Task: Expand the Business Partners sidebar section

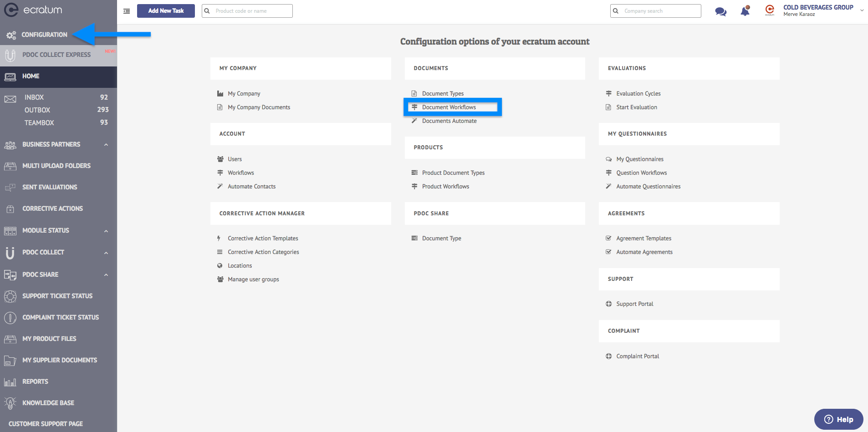Action: click(106, 145)
